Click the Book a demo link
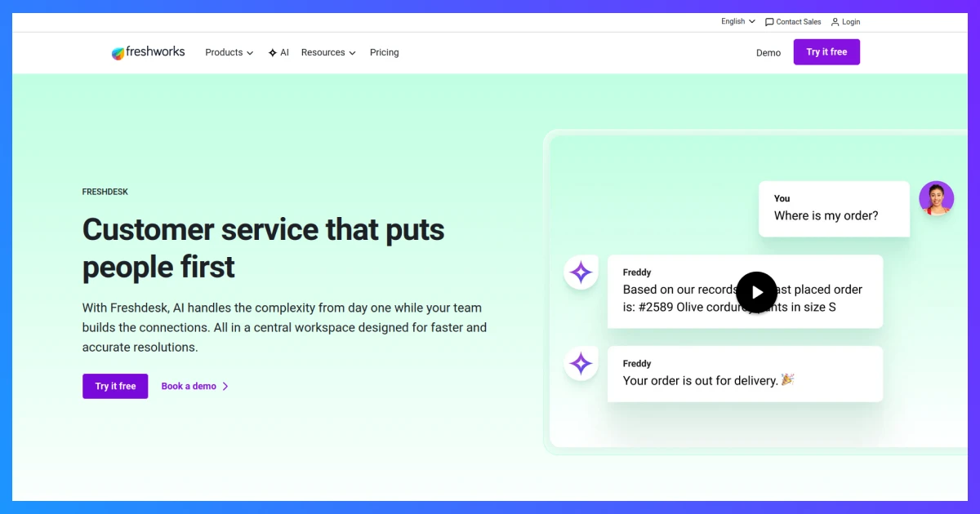 click(195, 386)
